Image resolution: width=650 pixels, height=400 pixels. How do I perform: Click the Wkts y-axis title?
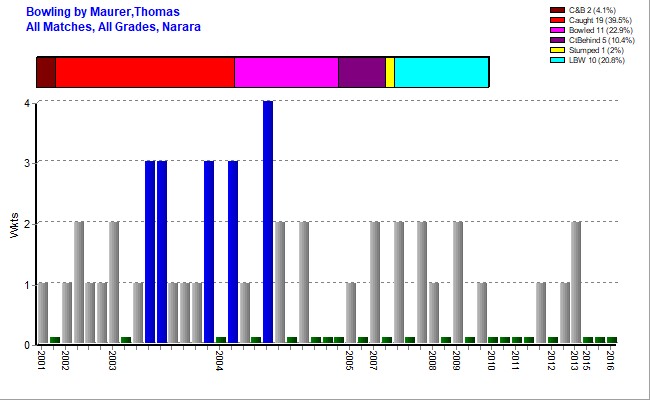[10, 224]
